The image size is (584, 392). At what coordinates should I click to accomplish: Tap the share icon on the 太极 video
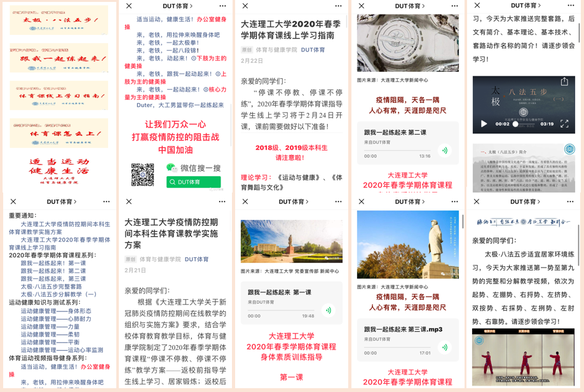(564, 82)
